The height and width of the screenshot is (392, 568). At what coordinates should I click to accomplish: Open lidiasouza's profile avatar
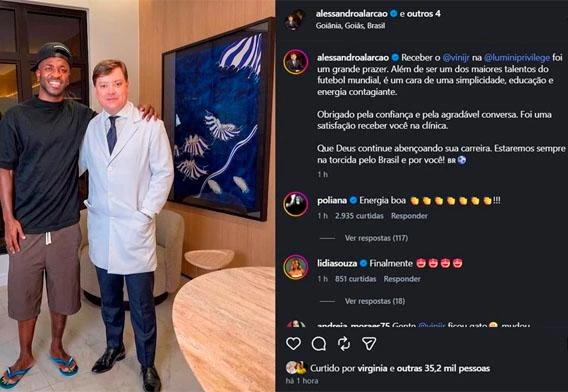coord(296,267)
